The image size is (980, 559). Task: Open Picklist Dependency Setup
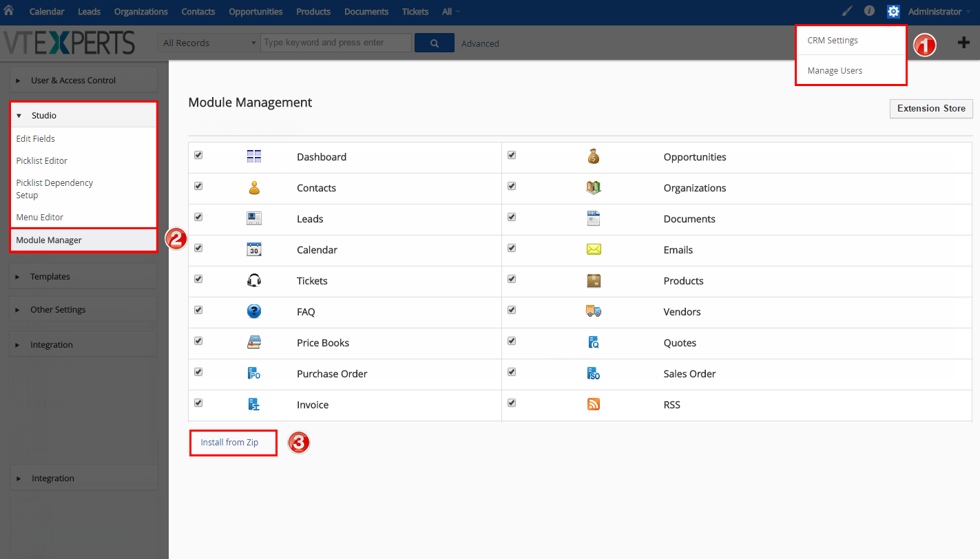pyautogui.click(x=54, y=189)
